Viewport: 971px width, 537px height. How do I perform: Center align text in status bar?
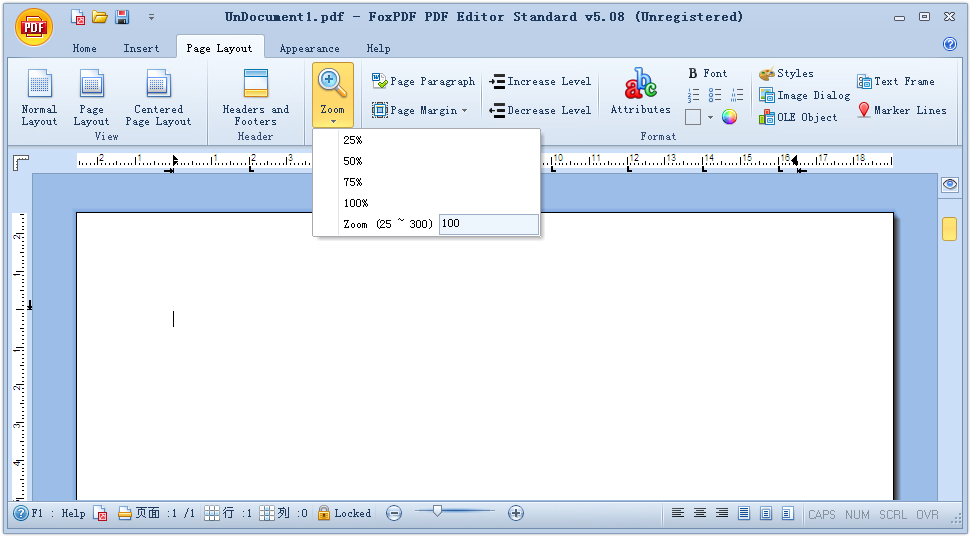pyautogui.click(x=700, y=513)
